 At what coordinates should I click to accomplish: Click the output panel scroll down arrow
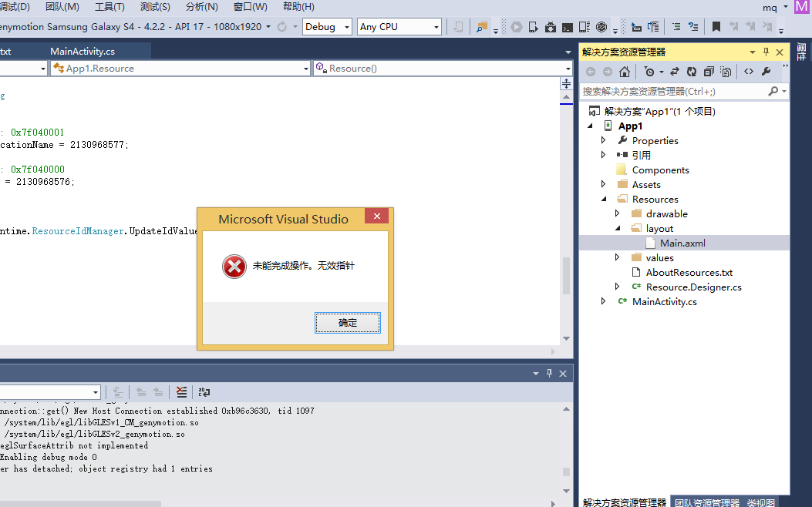566,491
